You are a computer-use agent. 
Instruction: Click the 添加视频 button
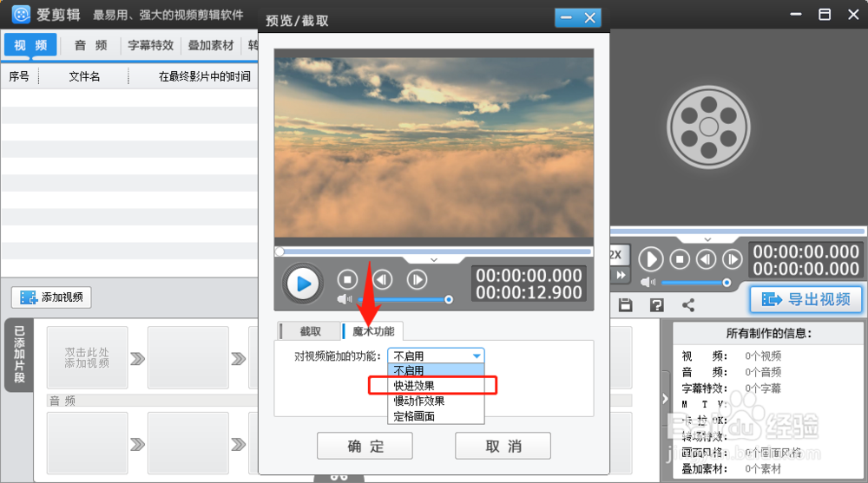pyautogui.click(x=51, y=297)
